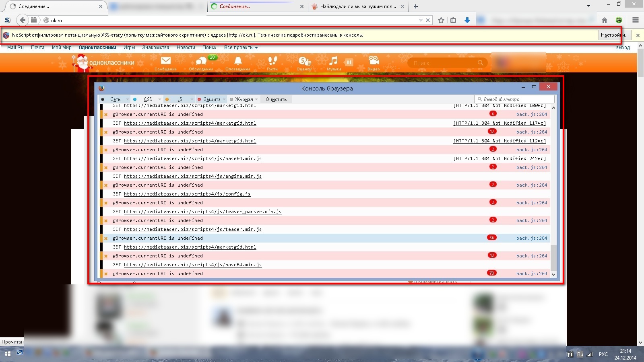Image resolution: width=644 pixels, height=362 pixels.
Task: Expand the Все проекты dropdown
Action: coord(241,47)
